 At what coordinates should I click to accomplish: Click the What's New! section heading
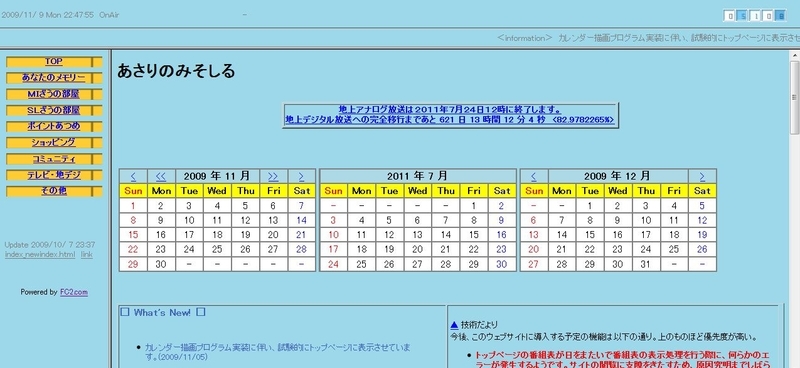162,312
